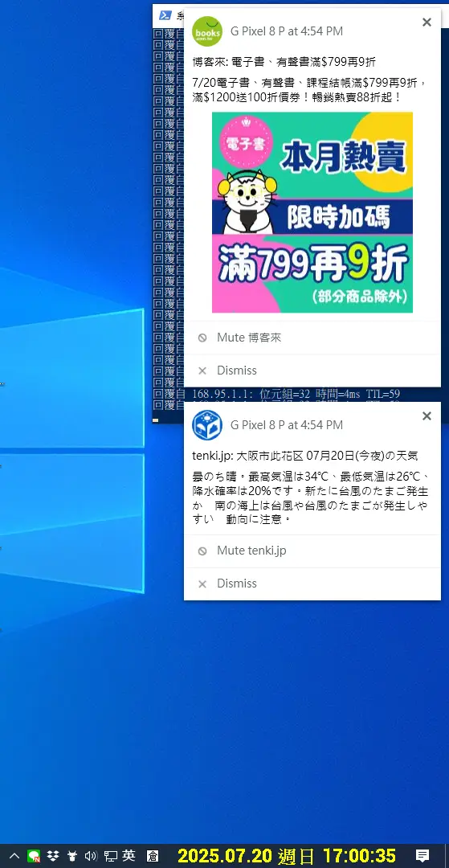The height and width of the screenshot is (868, 449).
Task: Click the 'G Pixel 8 P at 4:54 PM' header in 博客來 notification
Action: pos(287,31)
